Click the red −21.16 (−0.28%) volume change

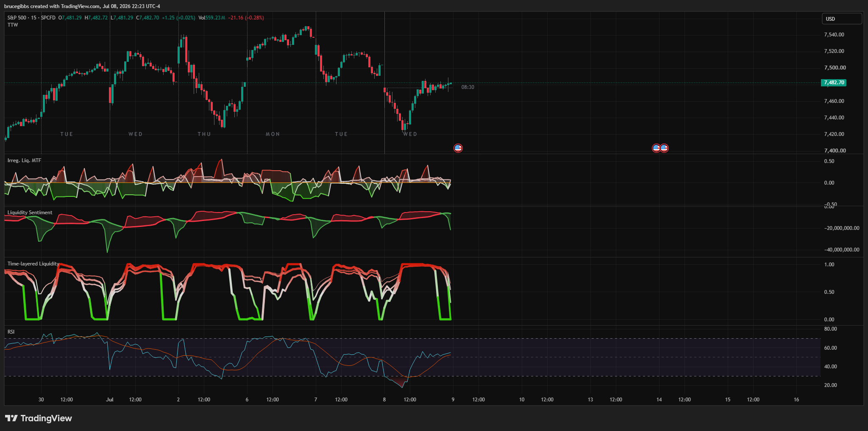[246, 18]
